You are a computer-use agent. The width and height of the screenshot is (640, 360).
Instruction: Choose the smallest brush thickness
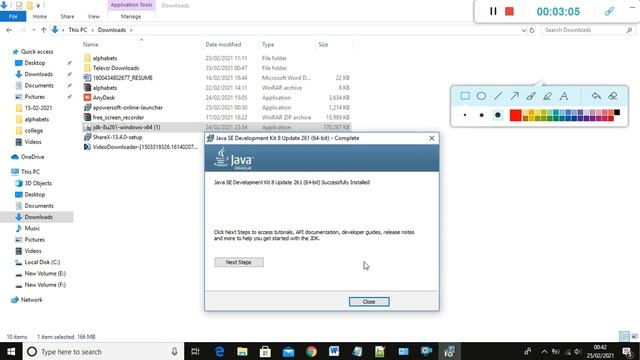coord(465,115)
